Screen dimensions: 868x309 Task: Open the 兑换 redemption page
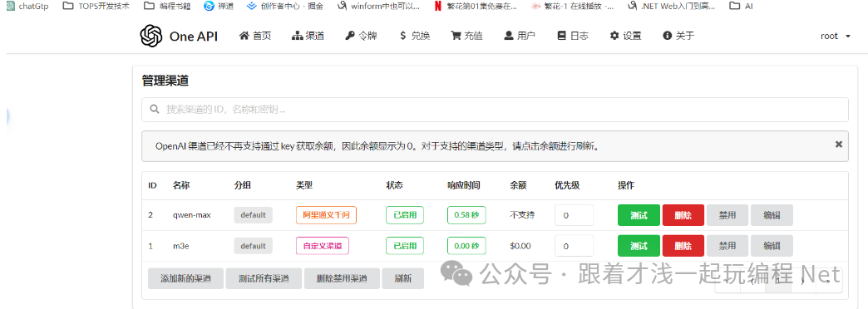point(415,36)
